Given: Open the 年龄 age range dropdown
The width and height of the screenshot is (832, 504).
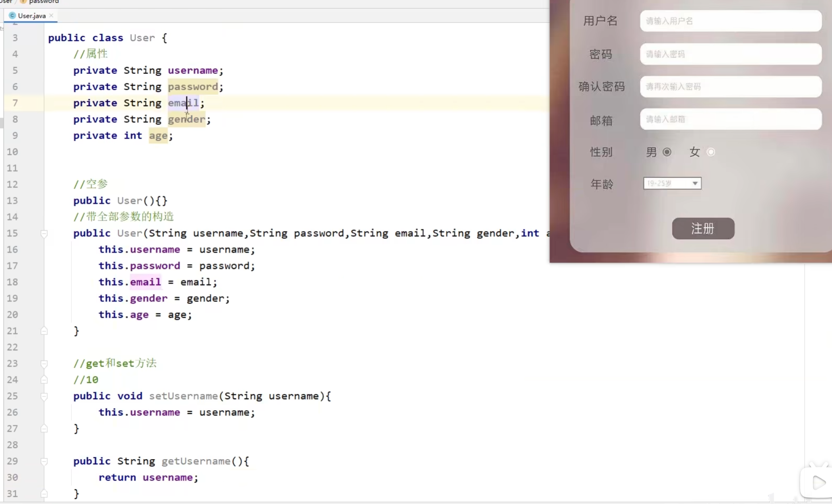Looking at the screenshot, I should tap(672, 183).
